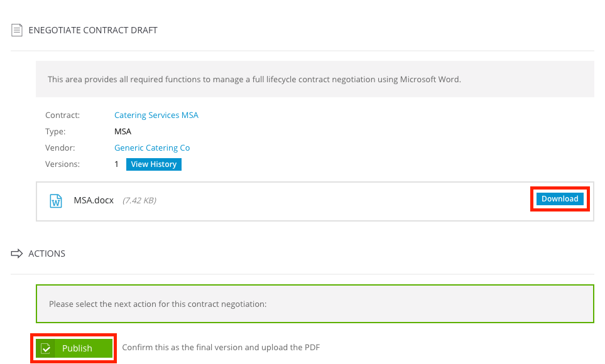Click the ENEGOTIATE CONTRACT DRAFT heading
This screenshot has height=364, width=605.
click(93, 30)
